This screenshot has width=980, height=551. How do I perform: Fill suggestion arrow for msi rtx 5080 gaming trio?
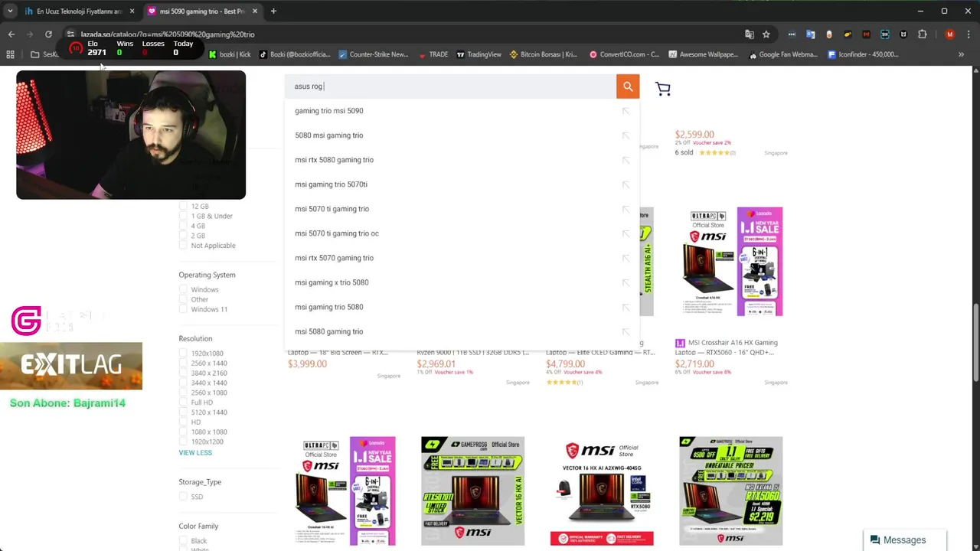coord(626,160)
